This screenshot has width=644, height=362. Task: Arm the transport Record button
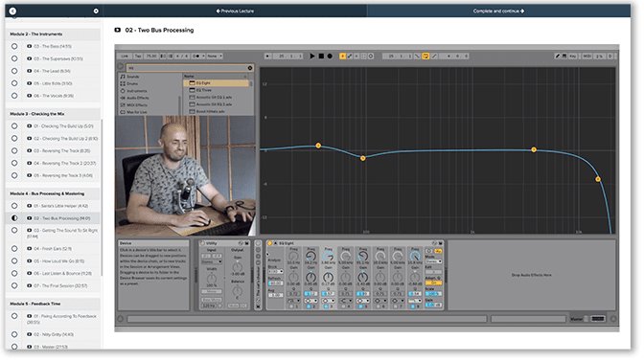coord(330,56)
